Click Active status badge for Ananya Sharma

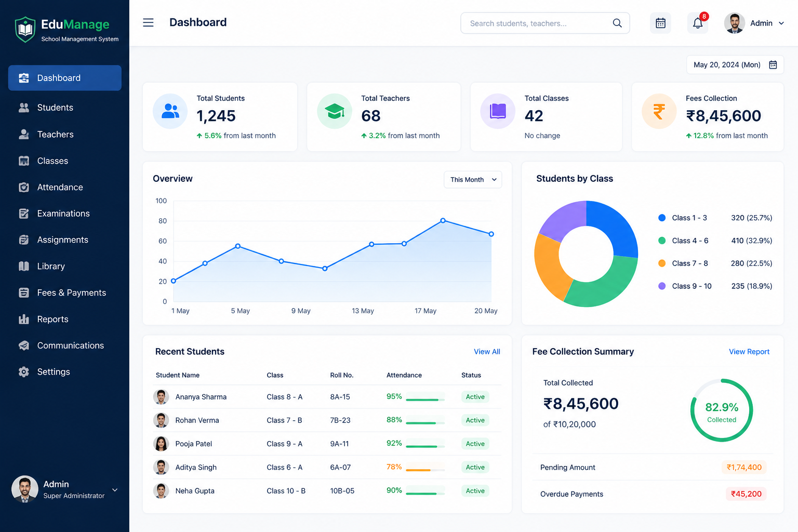[475, 397]
